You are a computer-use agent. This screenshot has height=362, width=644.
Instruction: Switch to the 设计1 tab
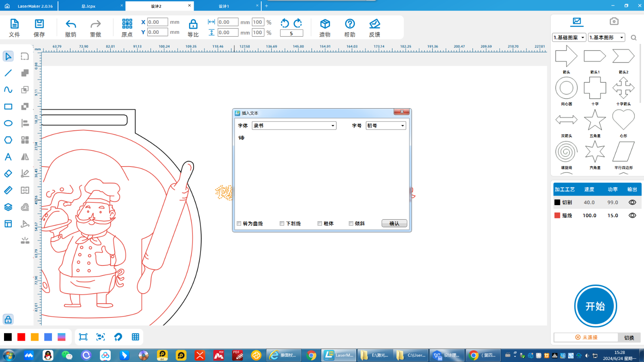(x=224, y=6)
